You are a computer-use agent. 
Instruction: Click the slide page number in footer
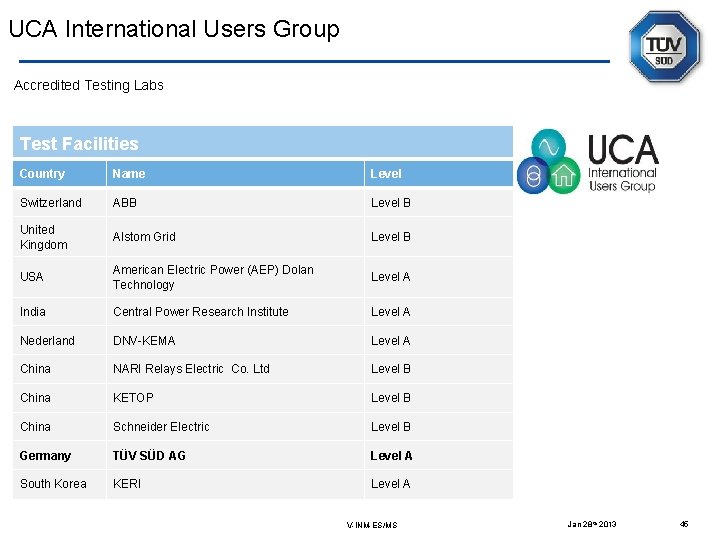[x=684, y=524]
